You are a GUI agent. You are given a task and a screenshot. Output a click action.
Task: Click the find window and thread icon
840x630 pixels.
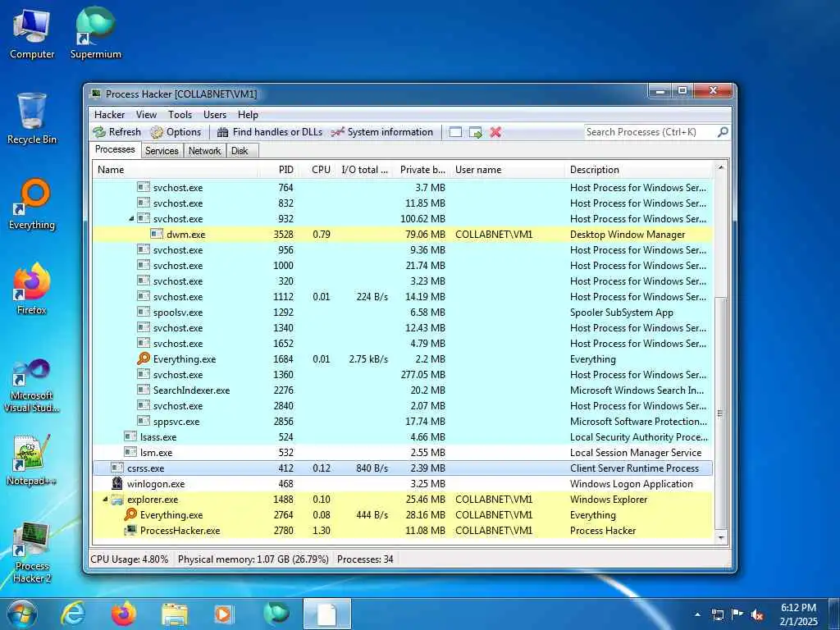coord(476,132)
